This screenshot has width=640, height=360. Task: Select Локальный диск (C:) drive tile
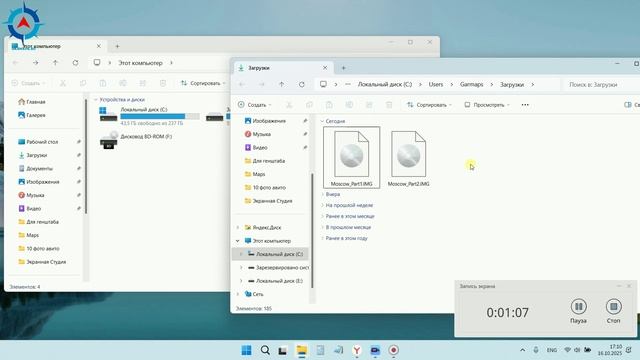click(x=149, y=116)
